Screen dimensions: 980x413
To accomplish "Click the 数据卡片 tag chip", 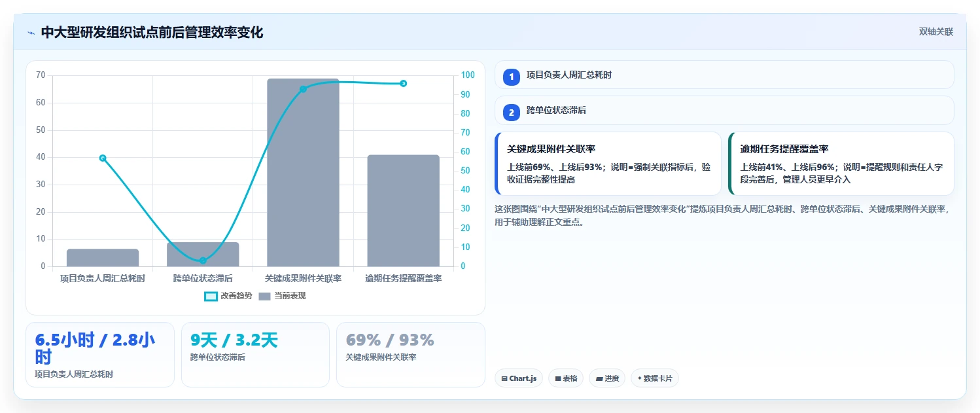I will (655, 378).
